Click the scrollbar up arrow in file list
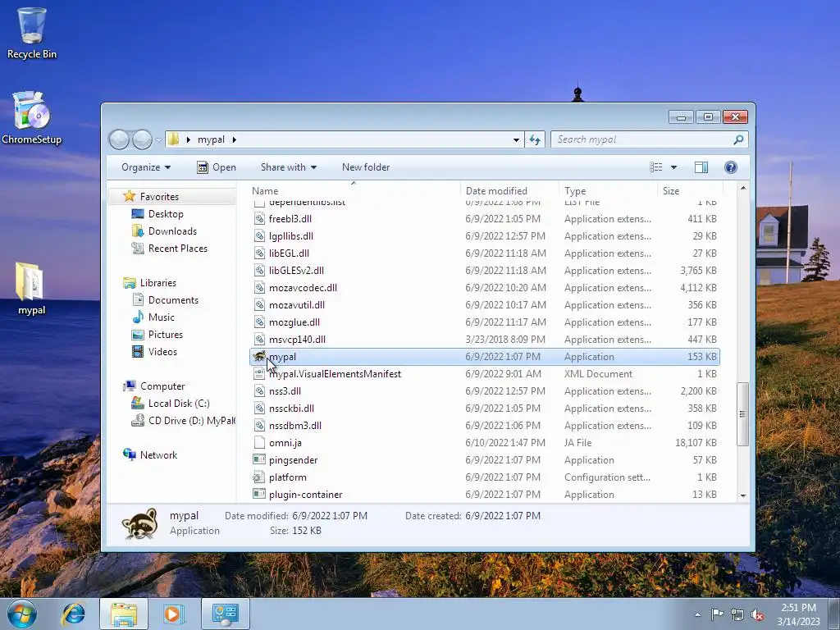This screenshot has width=840, height=630. coord(742,188)
